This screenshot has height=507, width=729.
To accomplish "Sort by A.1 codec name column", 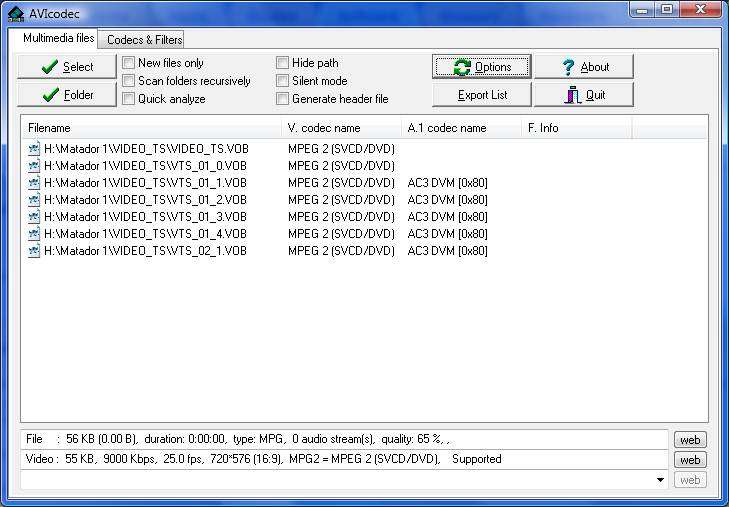I will 462,128.
